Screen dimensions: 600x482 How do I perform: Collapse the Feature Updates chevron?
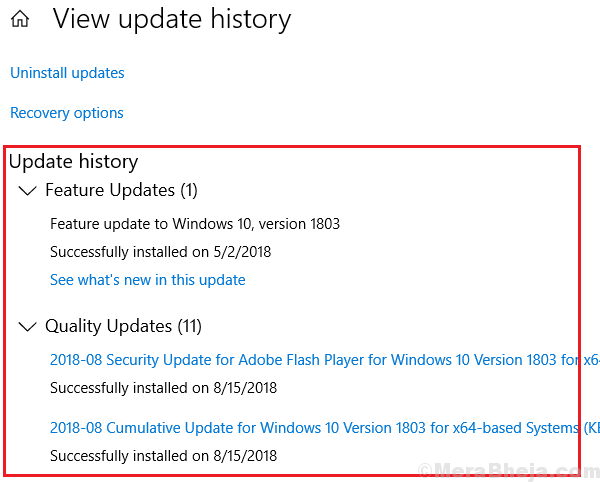click(x=28, y=191)
